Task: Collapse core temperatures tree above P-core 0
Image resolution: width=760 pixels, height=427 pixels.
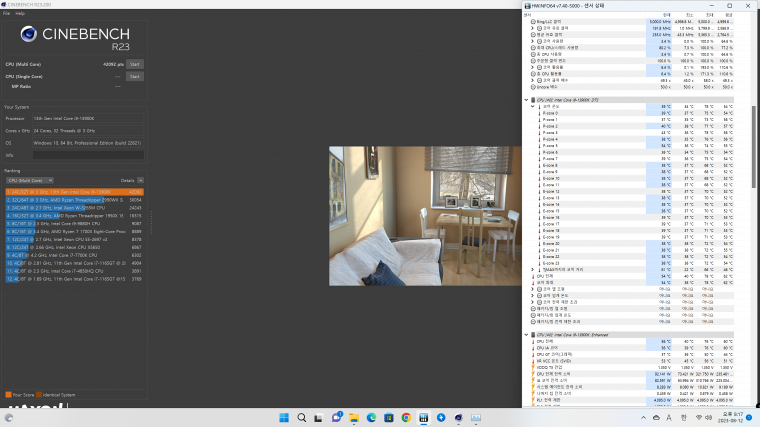Action: point(533,106)
